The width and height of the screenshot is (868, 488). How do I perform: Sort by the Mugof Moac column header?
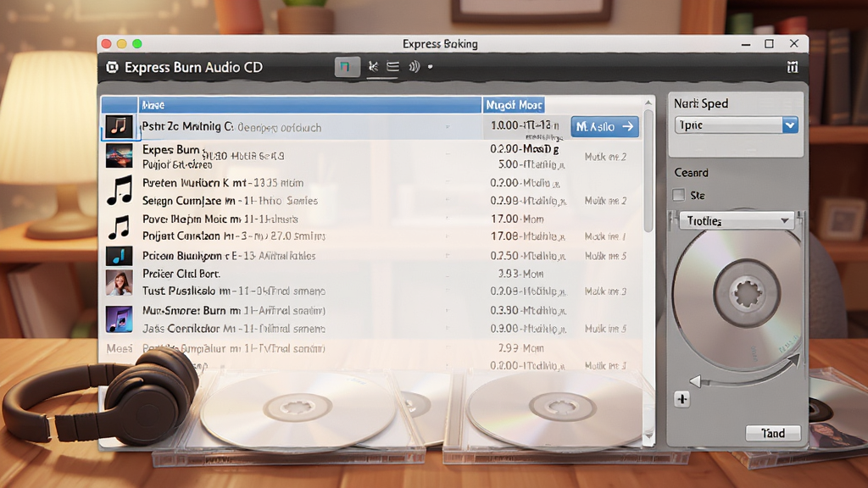(x=513, y=104)
